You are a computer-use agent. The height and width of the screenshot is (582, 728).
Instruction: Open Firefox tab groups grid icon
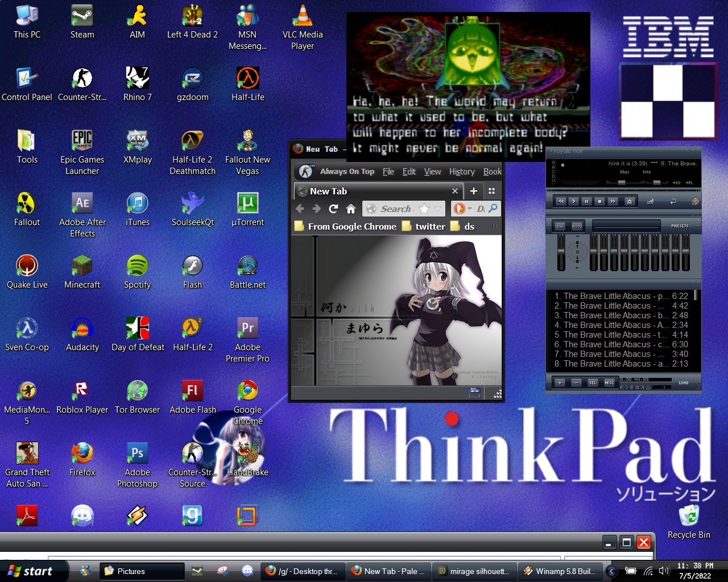tap(491, 192)
